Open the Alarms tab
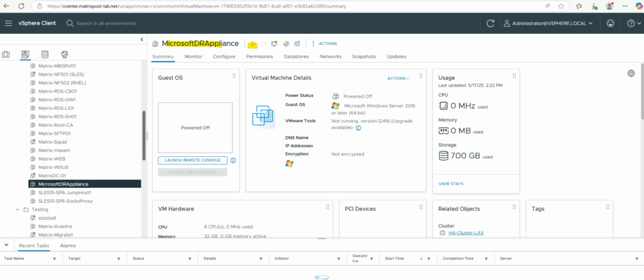Viewport: 644px width, 280px height. 68,245
